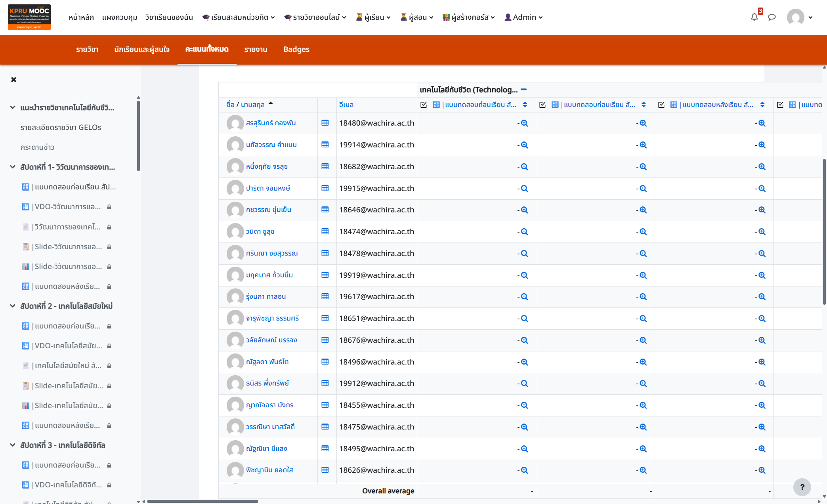Collapse the สัปดาห์ที่ 2 section chevron
Image resolution: width=827 pixels, height=504 pixels.
click(x=13, y=306)
